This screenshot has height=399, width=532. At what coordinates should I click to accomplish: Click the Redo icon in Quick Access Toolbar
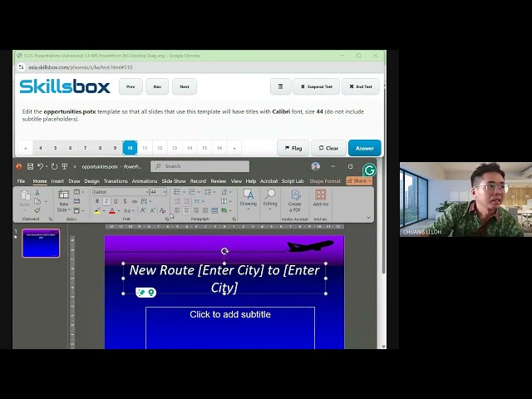pos(54,166)
